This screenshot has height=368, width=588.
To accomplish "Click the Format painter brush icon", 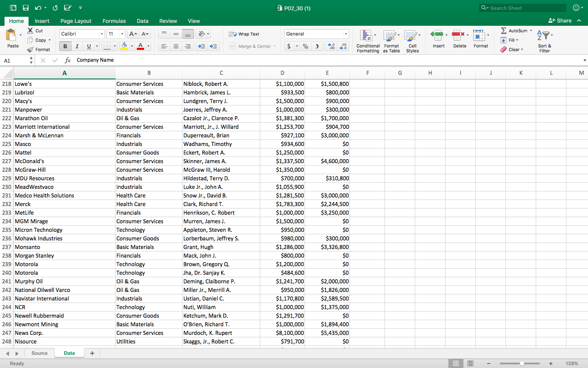I will [x=30, y=49].
